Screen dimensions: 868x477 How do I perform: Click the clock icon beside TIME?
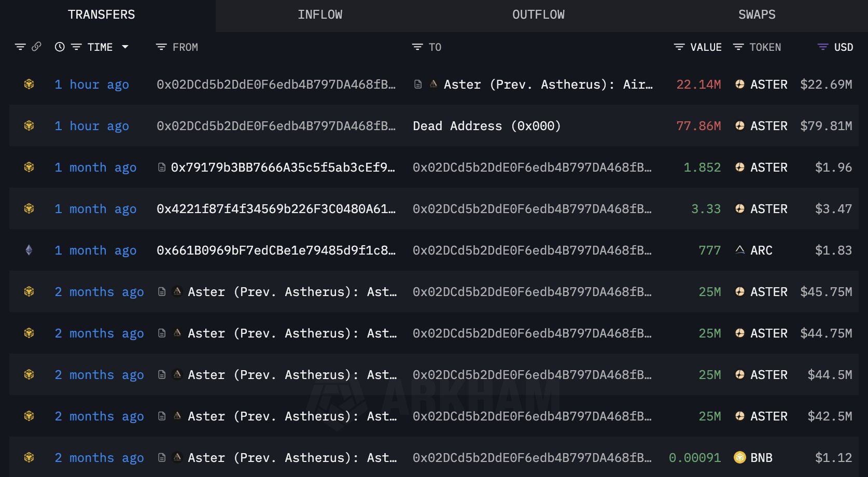60,47
